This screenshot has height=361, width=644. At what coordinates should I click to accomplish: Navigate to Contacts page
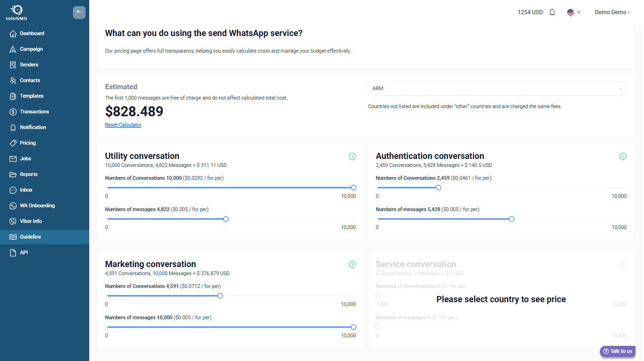(45, 81)
